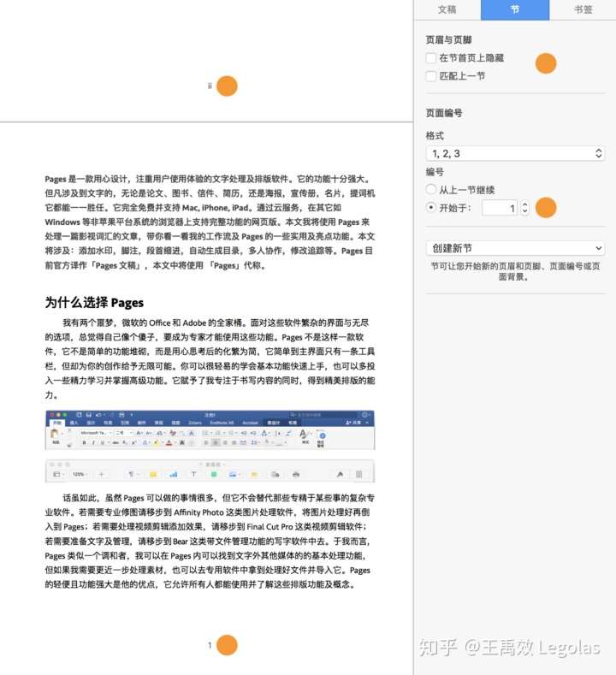Select the 开始于 radio button
The image size is (616, 675).
click(431, 208)
